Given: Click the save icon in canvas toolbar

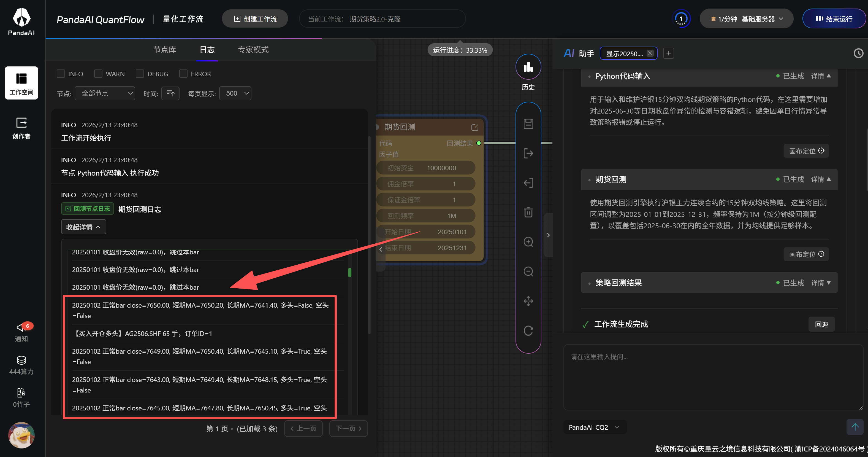Looking at the screenshot, I should (x=528, y=124).
